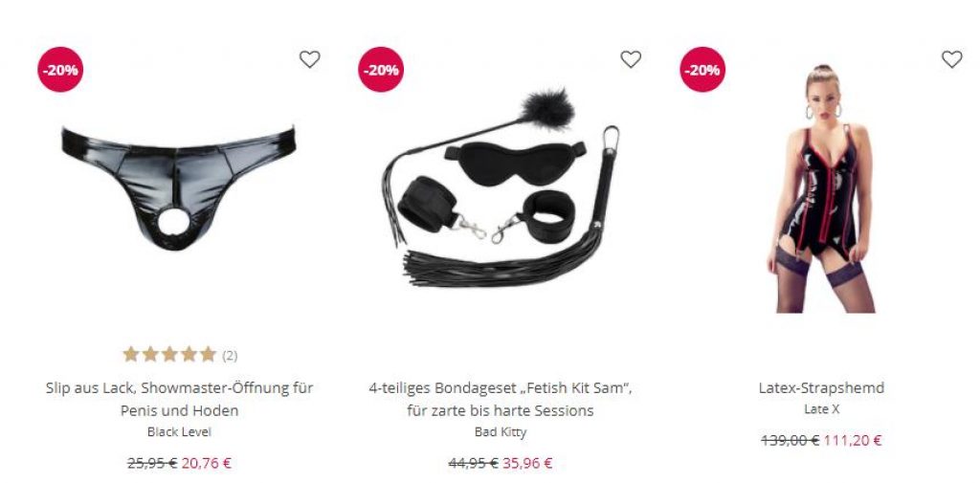Open the 4-piece bondage set product image
The image size is (980, 483).
tap(500, 187)
